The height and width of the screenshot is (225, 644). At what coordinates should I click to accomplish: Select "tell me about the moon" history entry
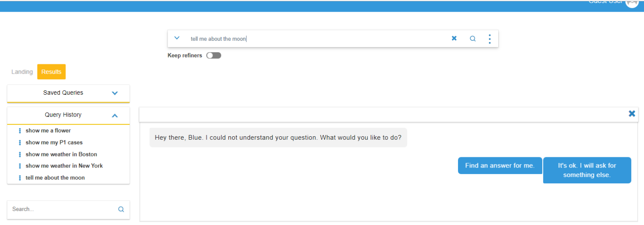tap(55, 178)
